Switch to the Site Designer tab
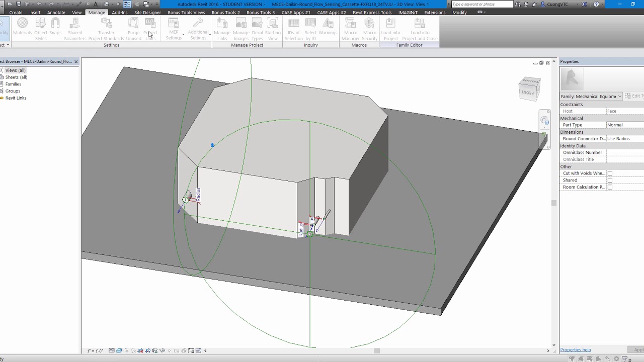Image resolution: width=644 pixels, height=362 pixels. click(147, 13)
